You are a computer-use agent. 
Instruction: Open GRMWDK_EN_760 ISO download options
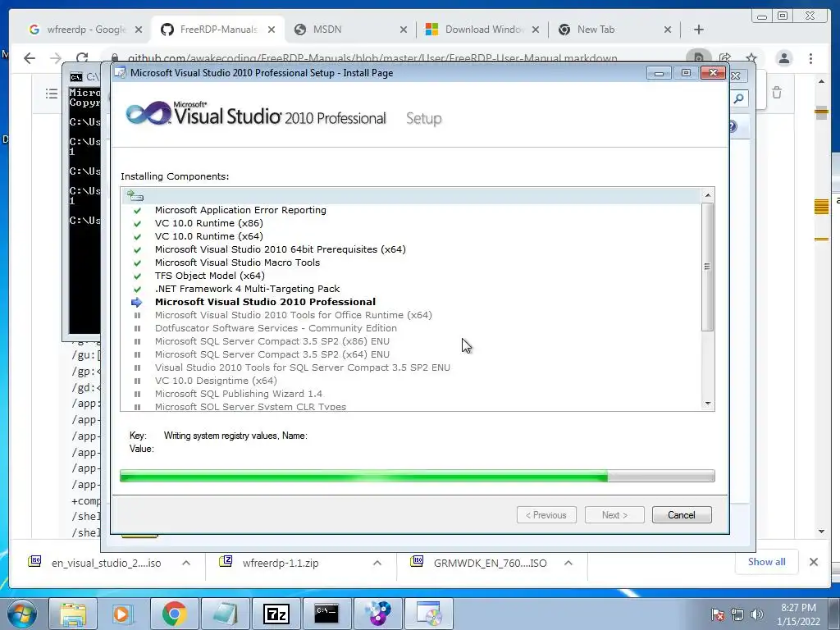click(x=568, y=563)
